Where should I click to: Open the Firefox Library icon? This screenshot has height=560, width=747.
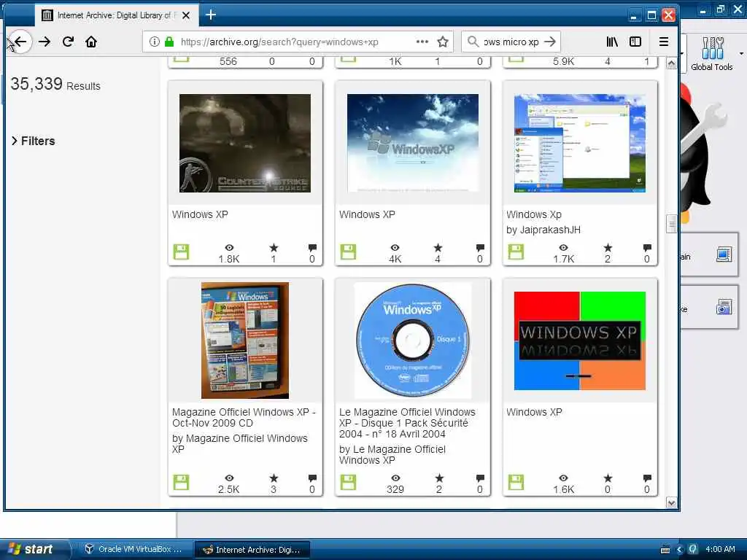pyautogui.click(x=612, y=42)
